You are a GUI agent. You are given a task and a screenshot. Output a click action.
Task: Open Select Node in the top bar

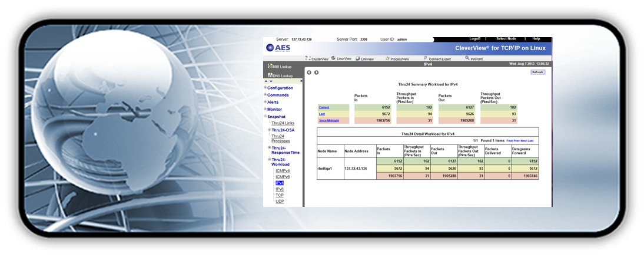[x=506, y=39]
